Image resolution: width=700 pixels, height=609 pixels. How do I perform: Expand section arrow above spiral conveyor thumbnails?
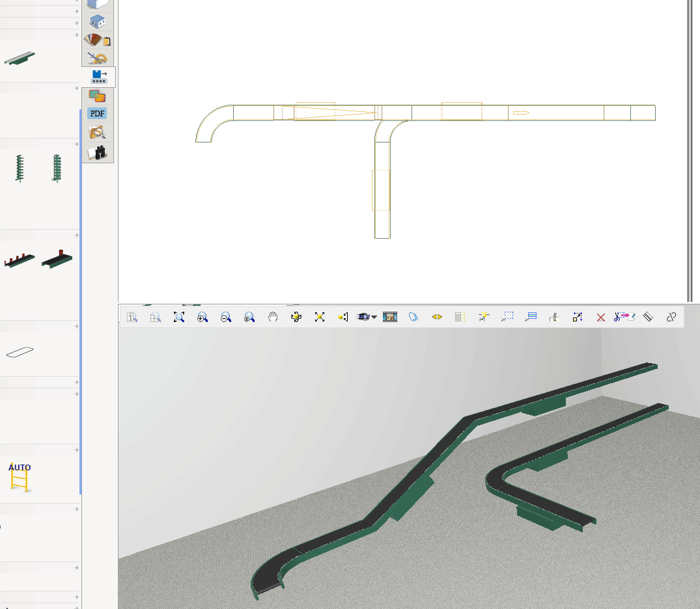(x=76, y=144)
